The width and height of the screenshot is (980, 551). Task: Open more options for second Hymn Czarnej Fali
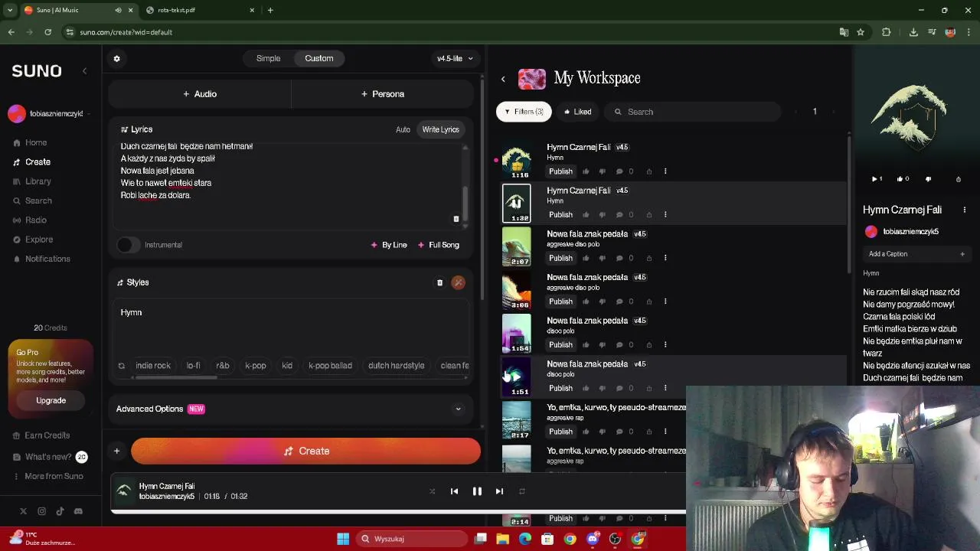pos(665,214)
